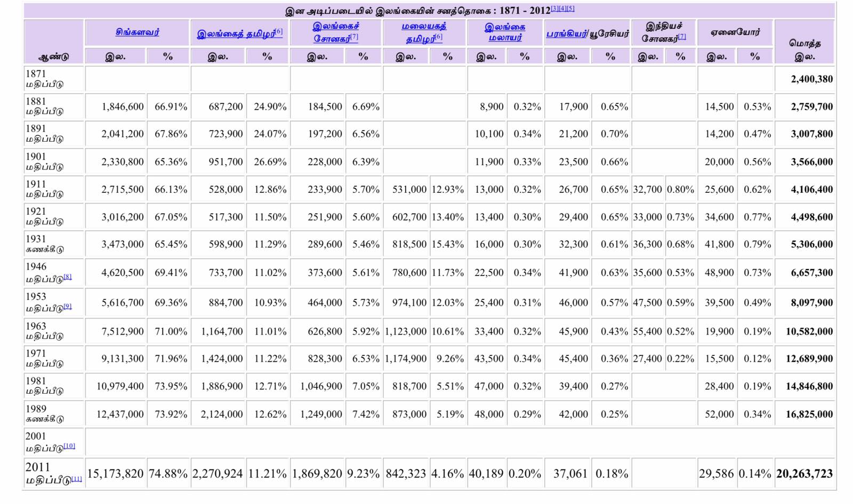Open the சிங்களவர் column header link
853x504 pixels.
pos(137,32)
